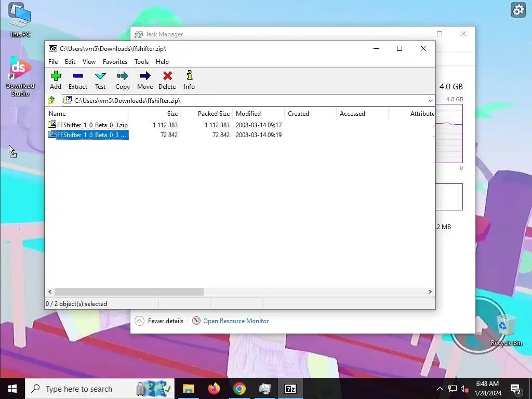Click the settings gear icon at the top right
This screenshot has height=399, width=532.
518,10
